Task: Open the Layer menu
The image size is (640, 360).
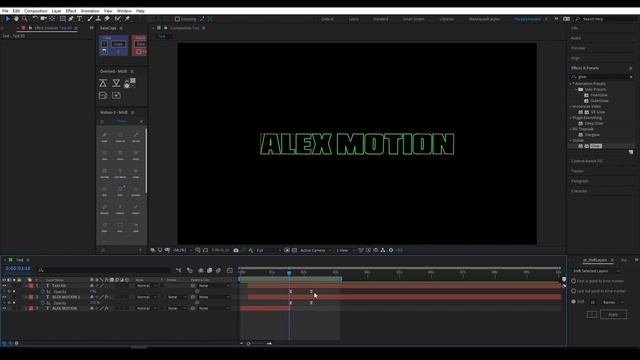Action: 56,11
